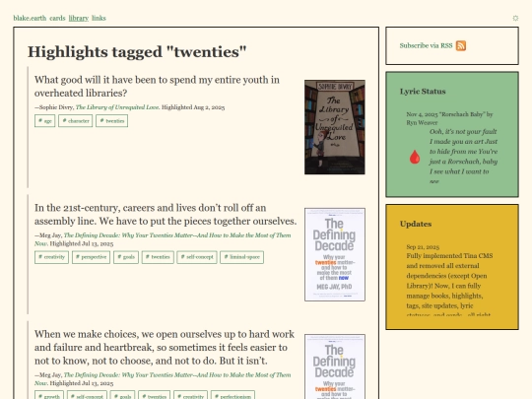Screen dimensions: 532x399
Task: Select the growth tag
Action: pyautogui.click(x=49, y=396)
